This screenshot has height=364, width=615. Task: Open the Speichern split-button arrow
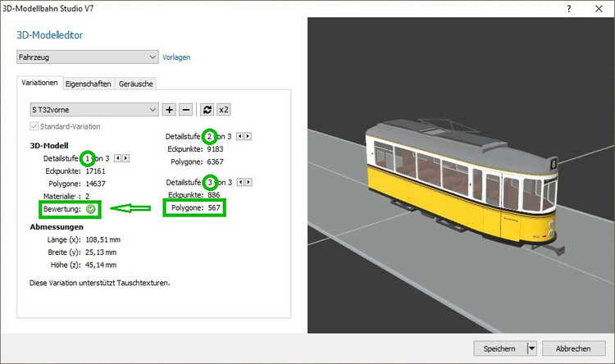pos(531,348)
